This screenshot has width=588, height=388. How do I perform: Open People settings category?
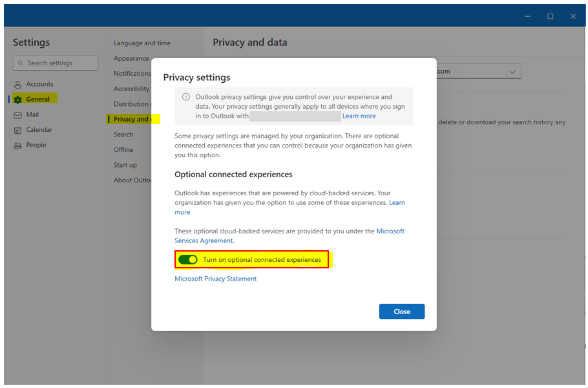tap(30, 145)
